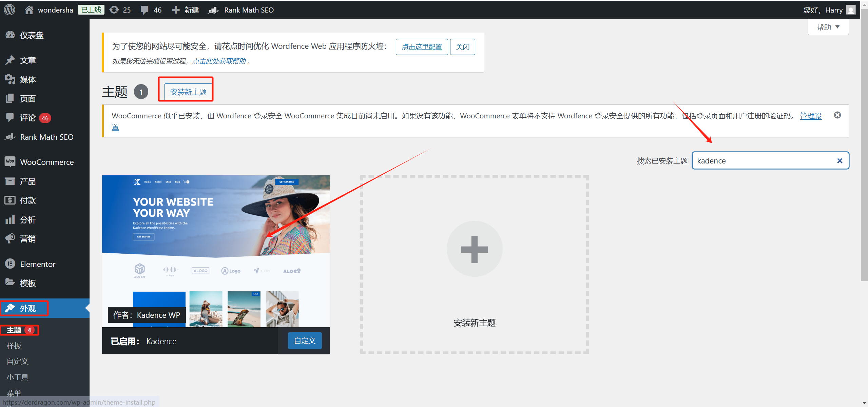Select 主题 under the 外观 menu

15,329
